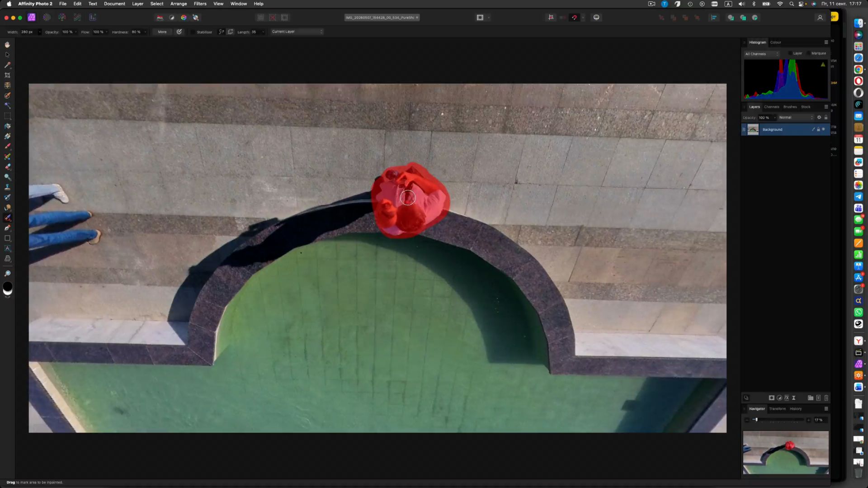868x488 pixels.
Task: Open the Select menu
Action: [157, 4]
